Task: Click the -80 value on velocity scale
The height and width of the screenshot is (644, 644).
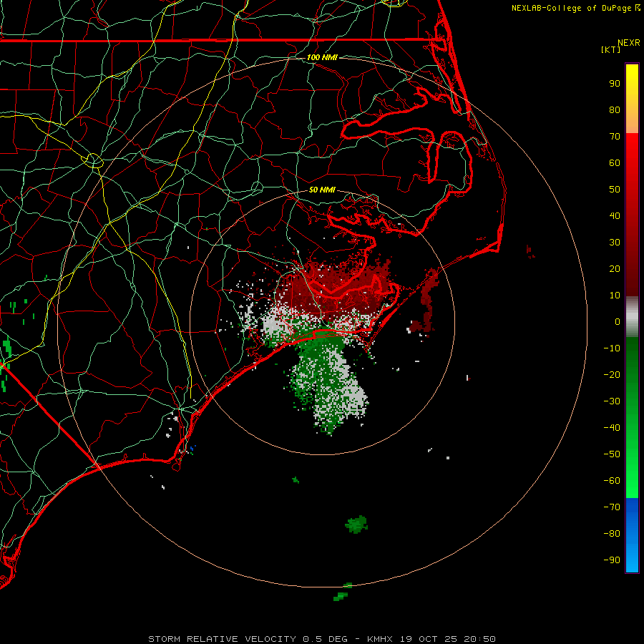Action: pos(612,534)
